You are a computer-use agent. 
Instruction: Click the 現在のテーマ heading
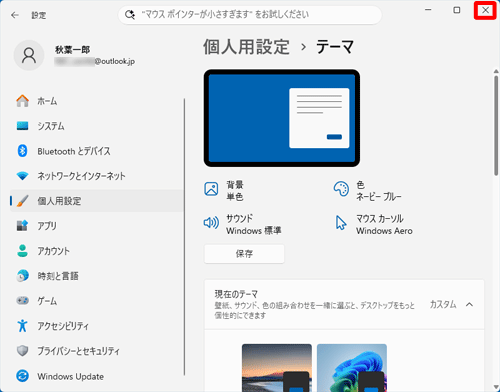point(236,294)
